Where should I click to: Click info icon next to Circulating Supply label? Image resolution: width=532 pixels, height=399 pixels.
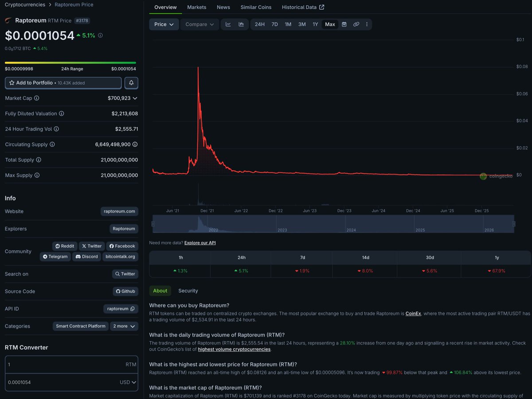coord(52,145)
